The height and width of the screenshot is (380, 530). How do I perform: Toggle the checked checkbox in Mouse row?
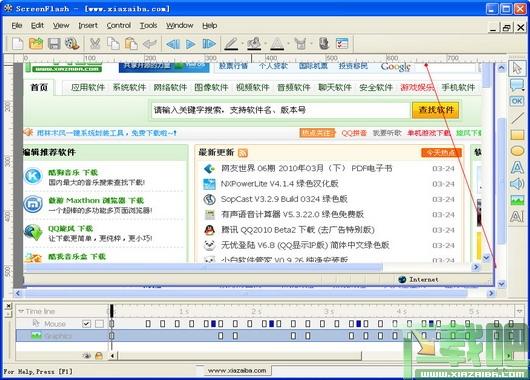[x=87, y=324]
